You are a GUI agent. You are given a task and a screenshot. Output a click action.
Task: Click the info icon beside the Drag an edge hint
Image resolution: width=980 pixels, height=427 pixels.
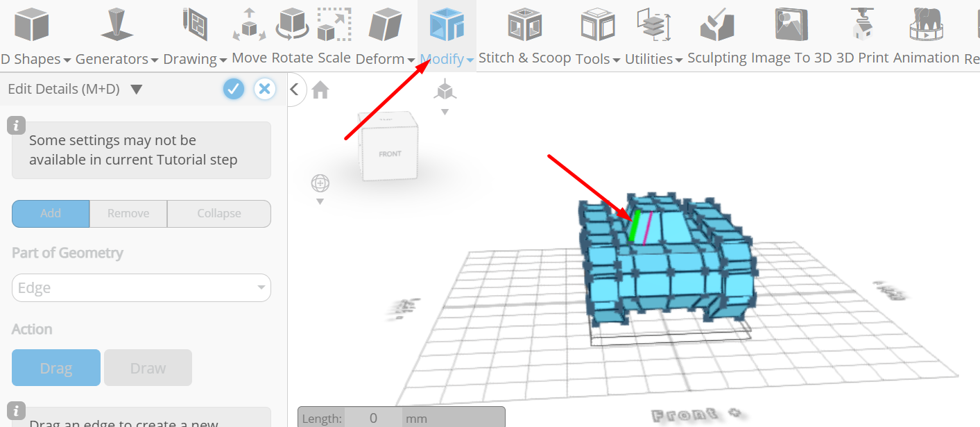pyautogui.click(x=17, y=410)
